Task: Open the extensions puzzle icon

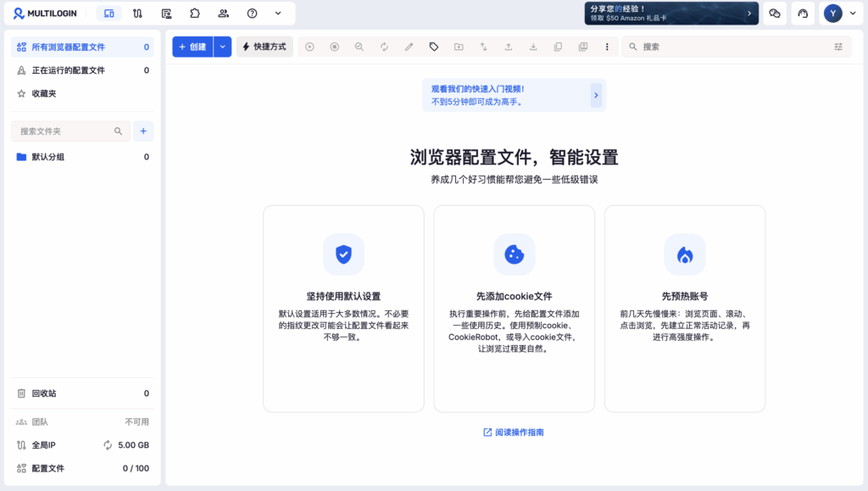Action: [195, 14]
